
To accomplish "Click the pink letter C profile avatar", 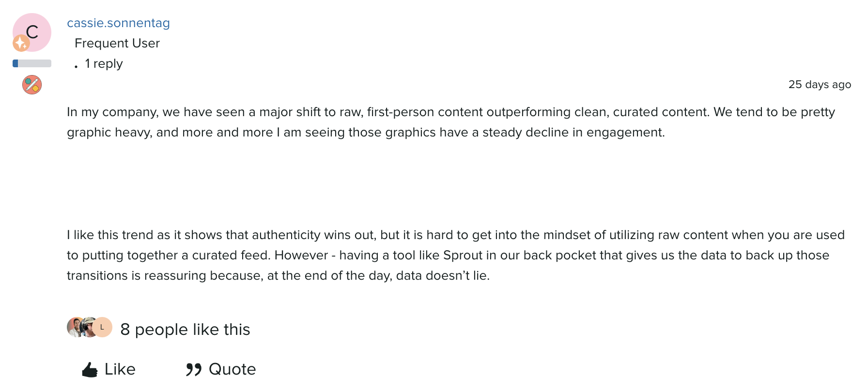I will pyautogui.click(x=34, y=30).
